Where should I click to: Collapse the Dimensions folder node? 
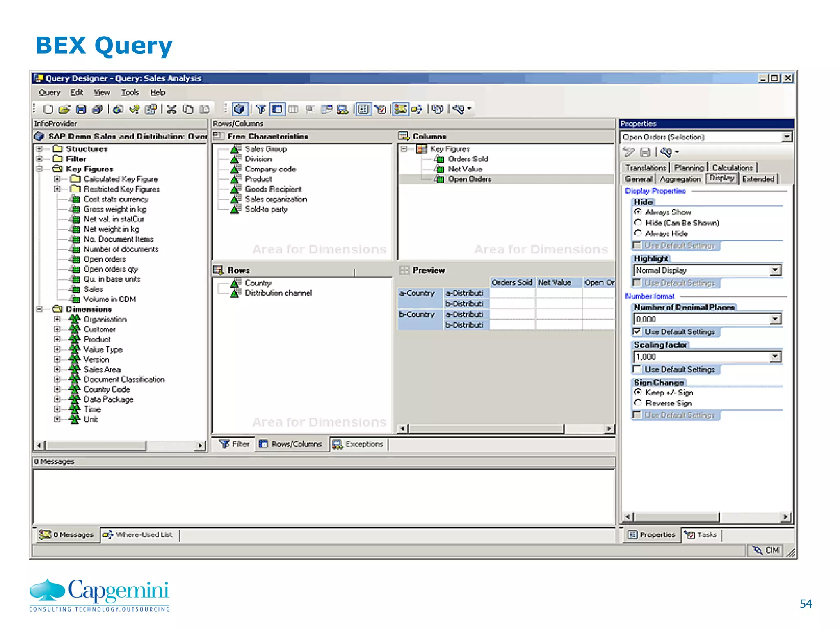click(x=39, y=309)
